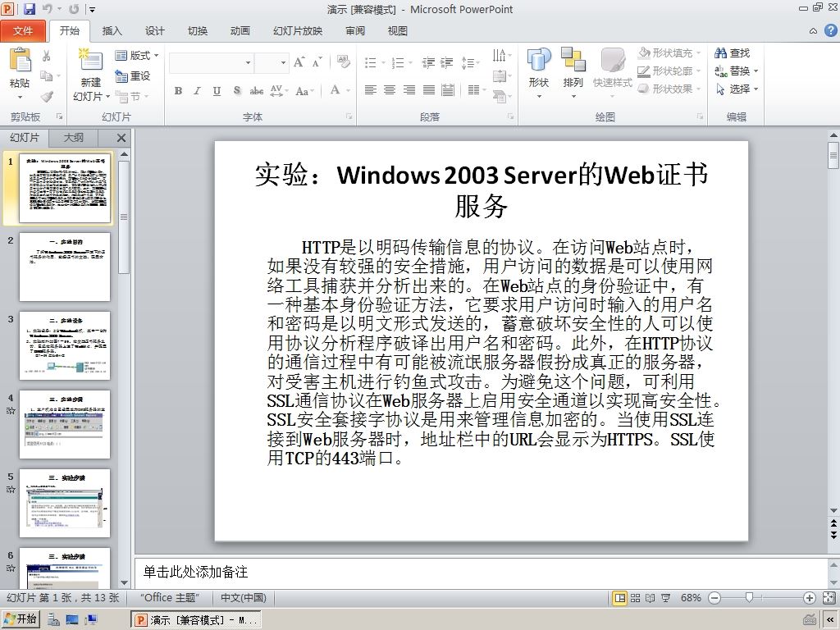The image size is (840, 630).
Task: Align paragraph text to the right
Action: [409, 90]
